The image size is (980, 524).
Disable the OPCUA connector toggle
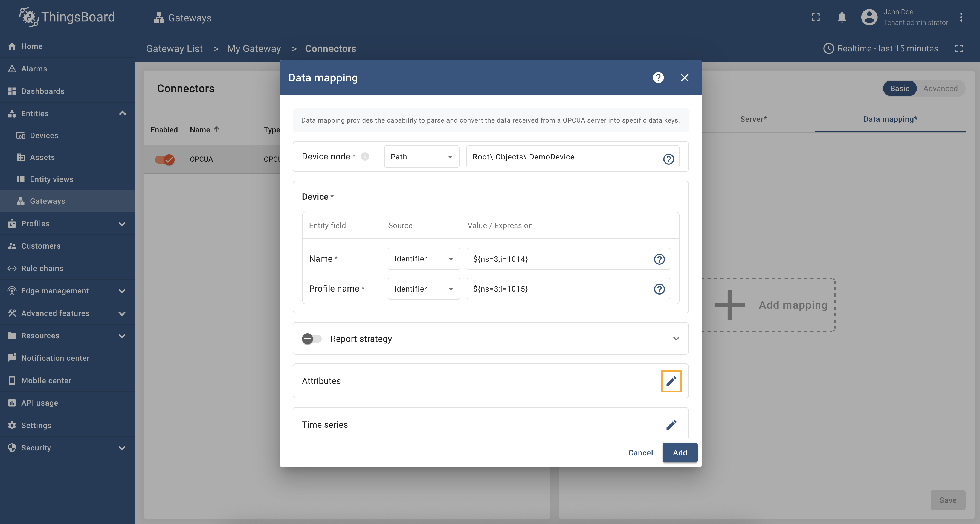pos(164,159)
